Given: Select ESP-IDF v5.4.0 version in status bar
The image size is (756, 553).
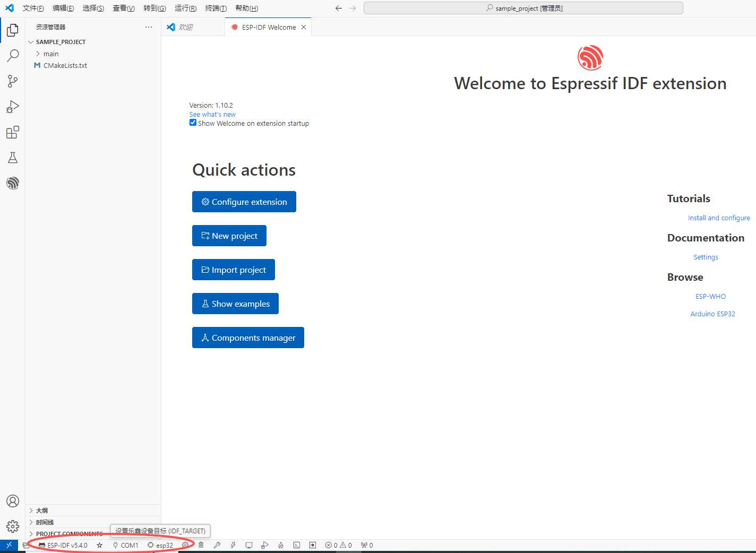Looking at the screenshot, I should (x=63, y=545).
